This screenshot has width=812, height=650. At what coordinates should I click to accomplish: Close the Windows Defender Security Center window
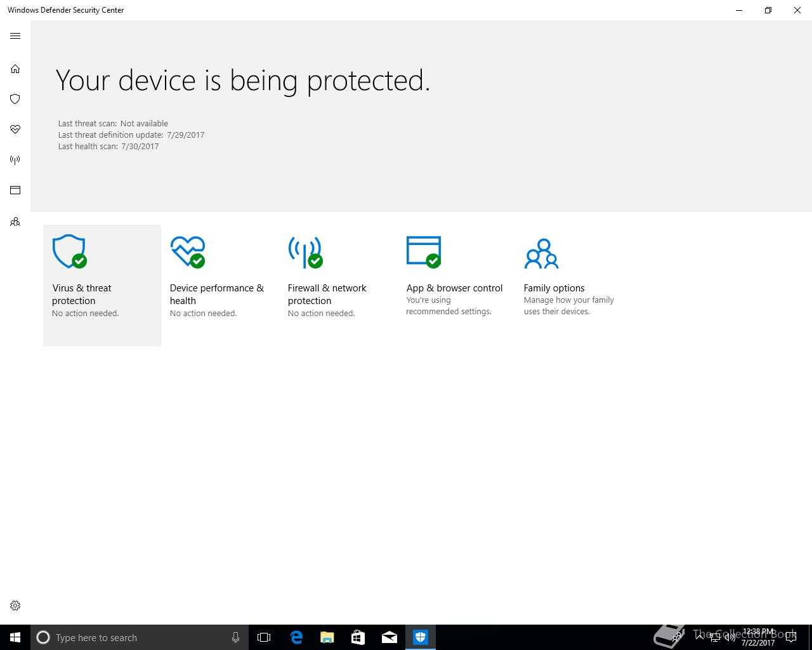point(797,10)
